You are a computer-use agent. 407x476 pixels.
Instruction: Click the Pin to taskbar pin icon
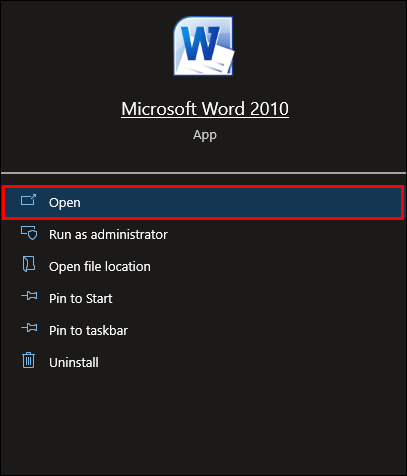pyautogui.click(x=29, y=328)
